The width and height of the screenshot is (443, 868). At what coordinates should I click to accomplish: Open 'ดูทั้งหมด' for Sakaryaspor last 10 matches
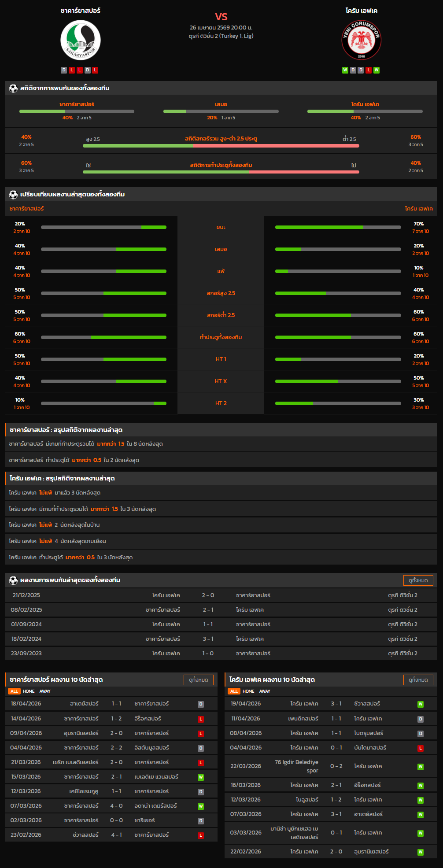point(198,680)
